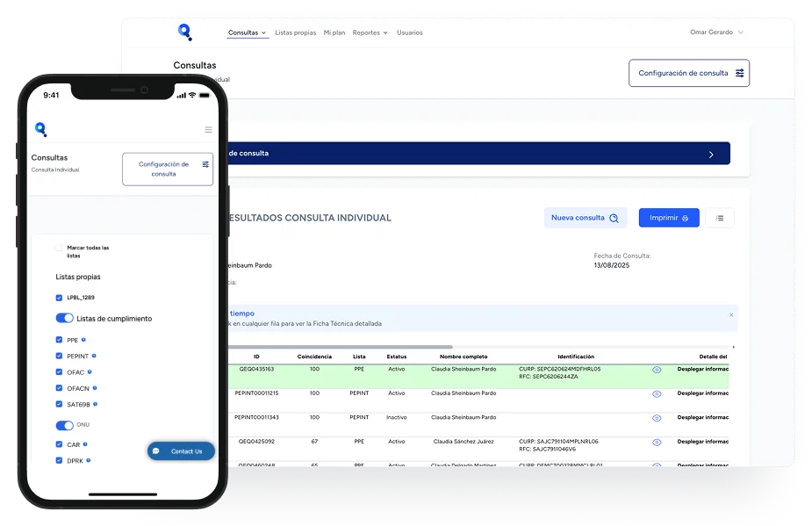
Task: Open the Mi plan menu item
Action: (x=334, y=32)
